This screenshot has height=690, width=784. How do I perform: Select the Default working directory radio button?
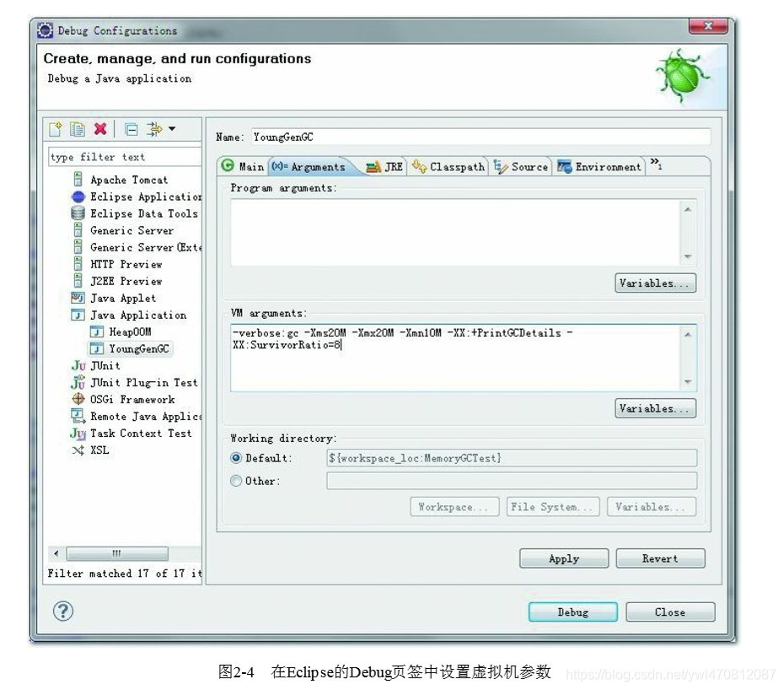tap(236, 458)
